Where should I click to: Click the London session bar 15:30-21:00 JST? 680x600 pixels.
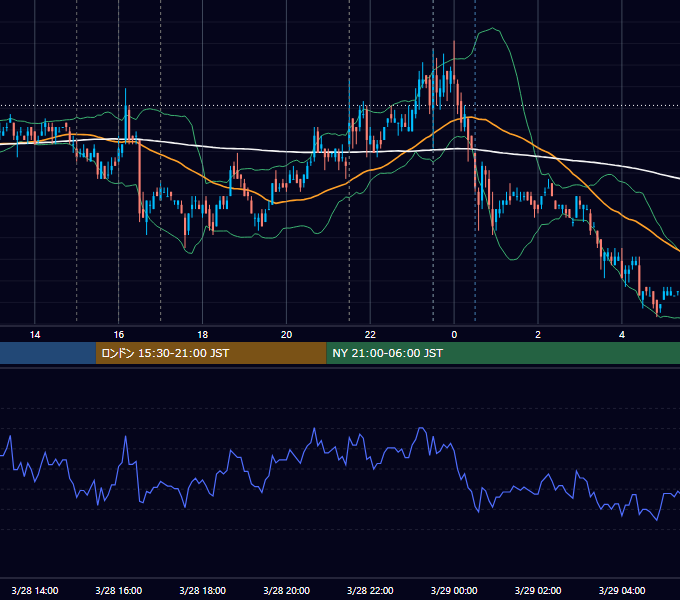click(211, 353)
